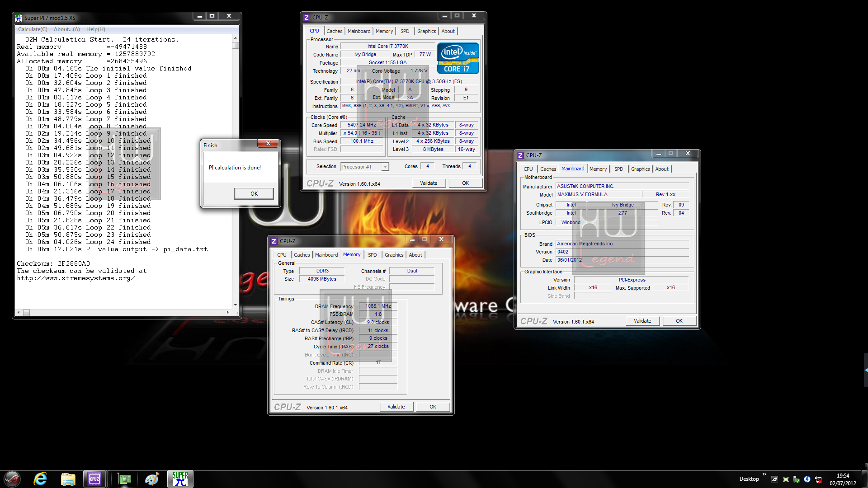Click the Z icon of the top CPU-Z window
This screenshot has height=488, width=868.
[307, 18]
